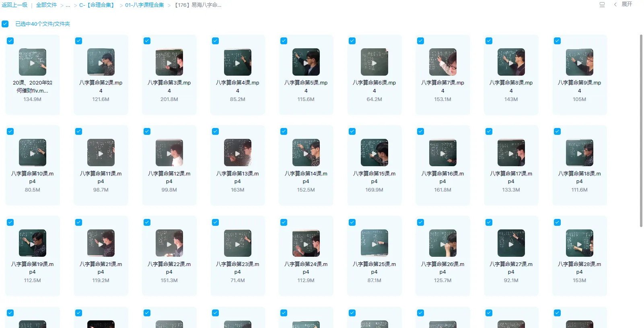This screenshot has width=644, height=328.
Task: Click the list view toggle icon
Action: pos(602,5)
